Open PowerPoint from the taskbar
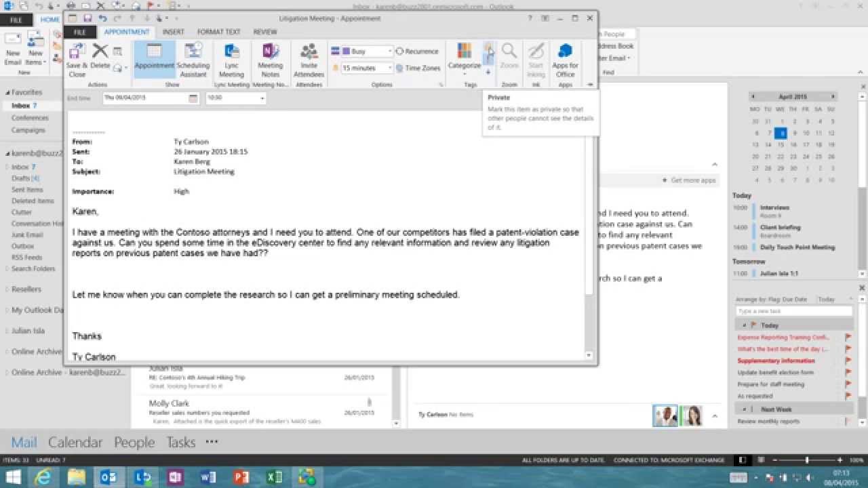The width and height of the screenshot is (868, 488). [241, 477]
